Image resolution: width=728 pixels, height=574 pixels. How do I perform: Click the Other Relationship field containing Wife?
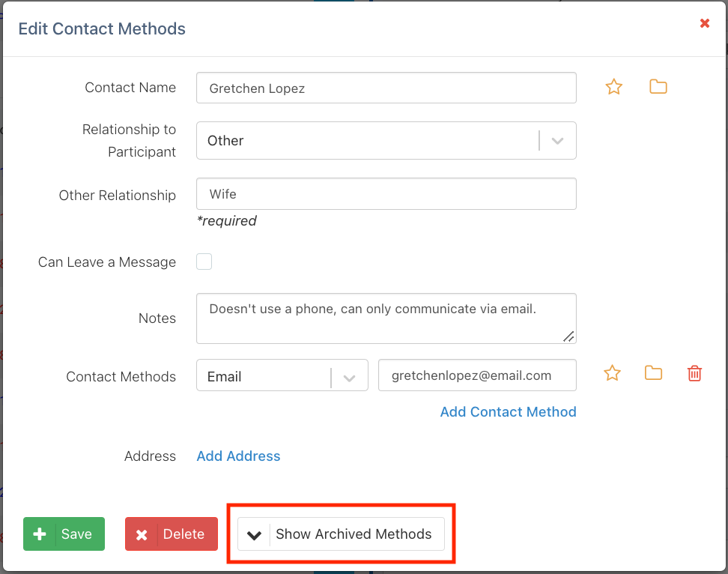(x=386, y=194)
